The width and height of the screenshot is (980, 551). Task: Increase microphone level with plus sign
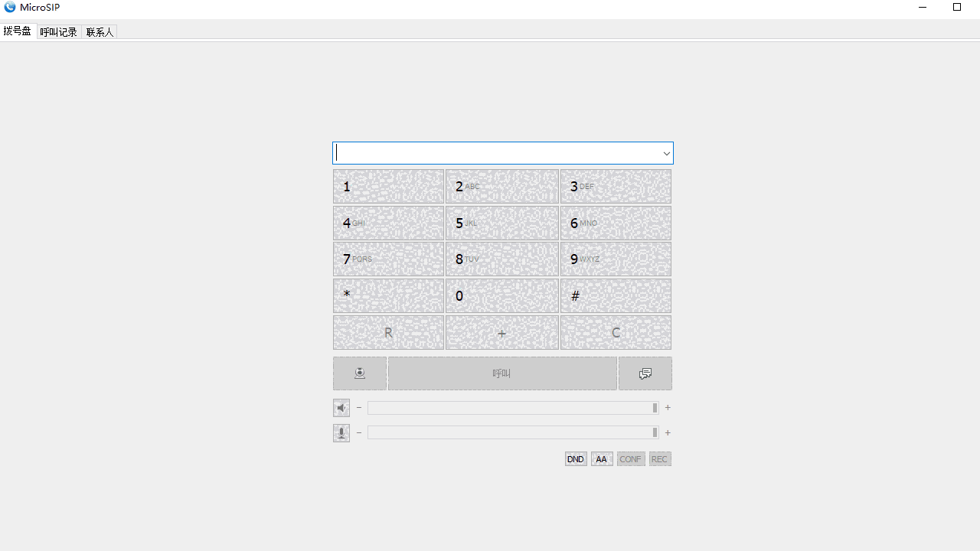tap(668, 433)
